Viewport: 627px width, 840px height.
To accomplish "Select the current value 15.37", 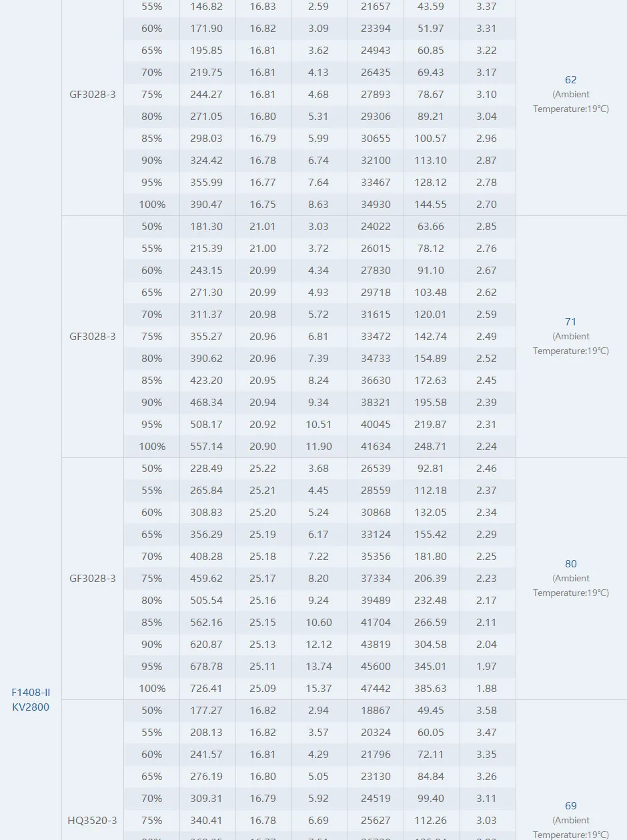I will pyautogui.click(x=319, y=688).
